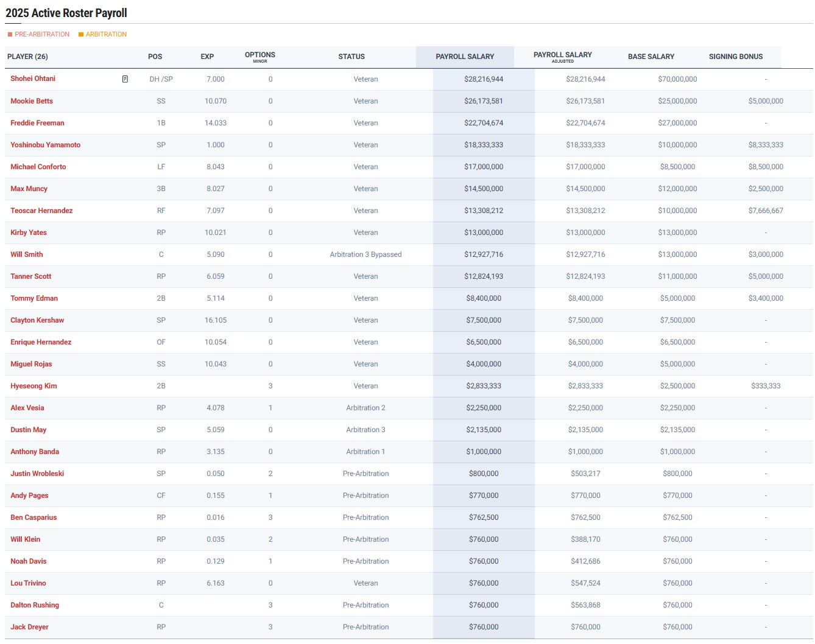
Task: Click Dustin May's Arbitration 3 status
Action: (x=365, y=430)
